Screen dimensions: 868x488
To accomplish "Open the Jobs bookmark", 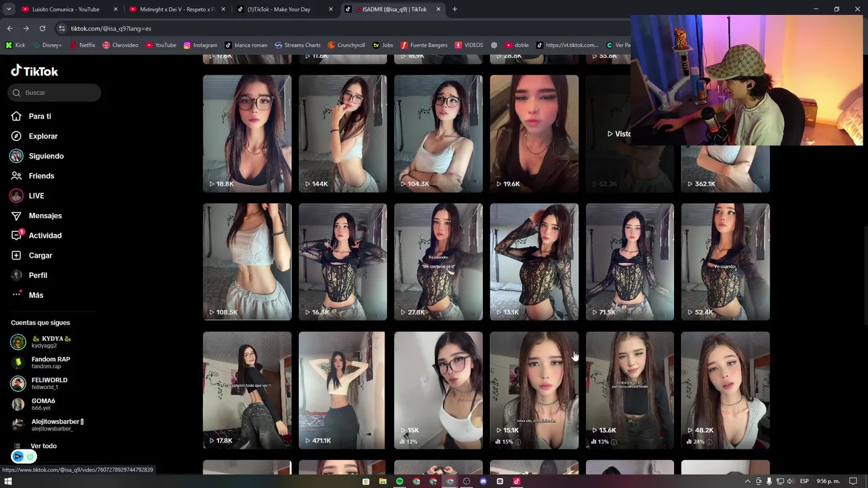I will coord(383,45).
